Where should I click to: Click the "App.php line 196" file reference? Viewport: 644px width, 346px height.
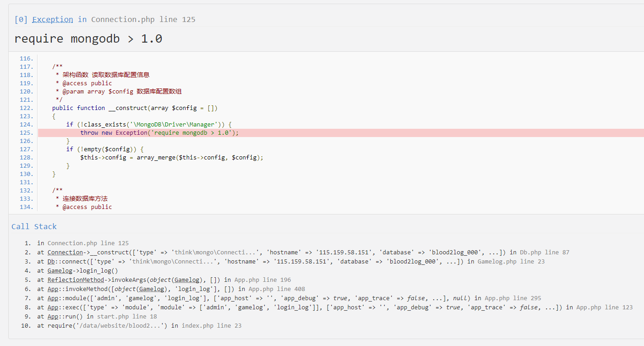pos(262,280)
